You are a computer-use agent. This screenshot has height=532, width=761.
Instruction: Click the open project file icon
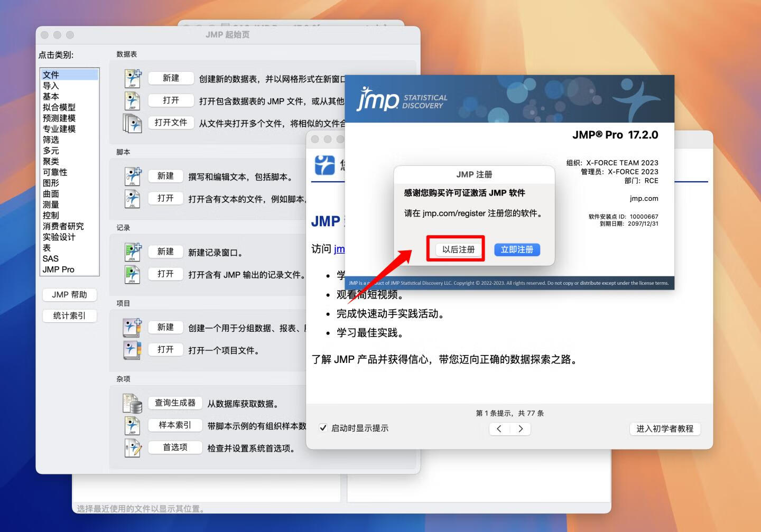click(x=132, y=350)
